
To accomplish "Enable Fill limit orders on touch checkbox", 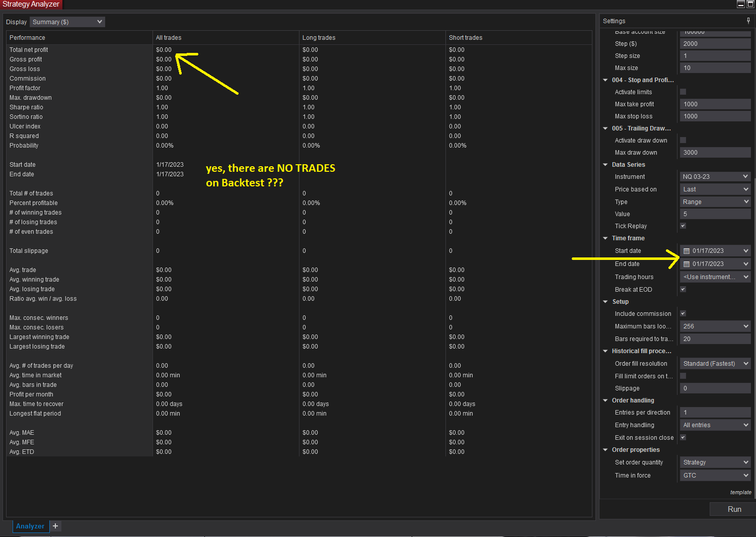I will pyautogui.click(x=683, y=376).
